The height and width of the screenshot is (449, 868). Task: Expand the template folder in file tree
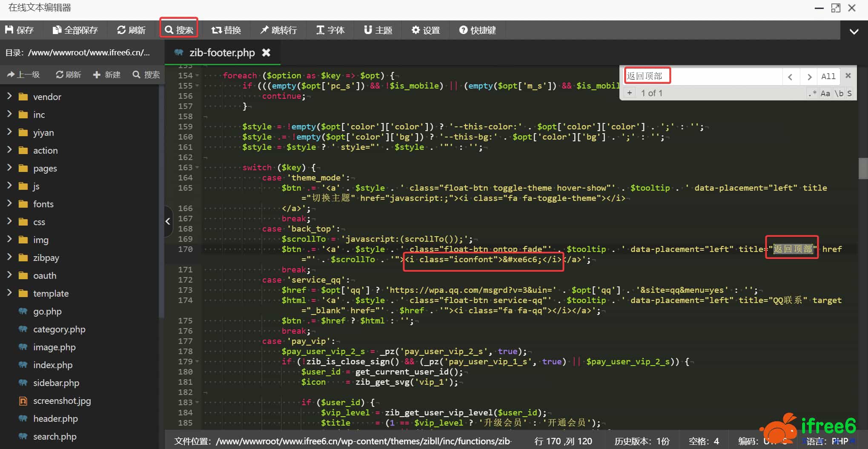click(x=51, y=294)
